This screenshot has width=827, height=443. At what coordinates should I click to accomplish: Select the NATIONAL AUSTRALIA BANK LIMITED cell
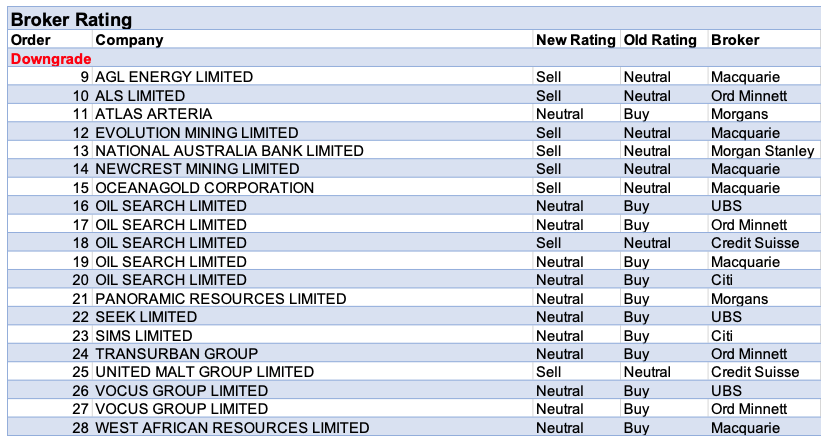(229, 151)
